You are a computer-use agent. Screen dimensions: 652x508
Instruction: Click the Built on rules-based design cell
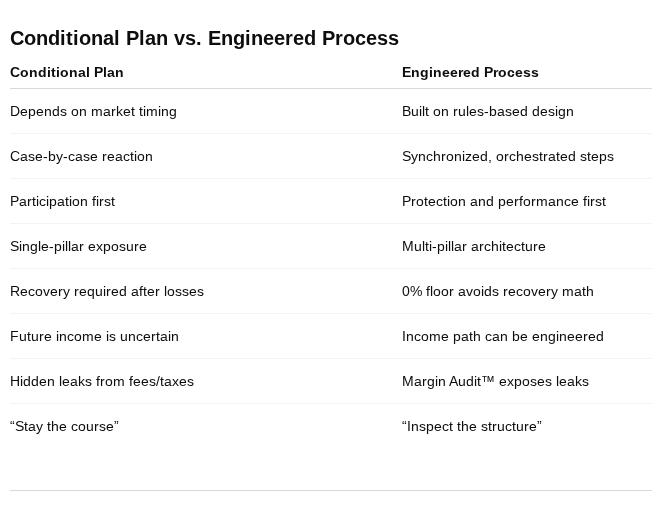click(487, 111)
